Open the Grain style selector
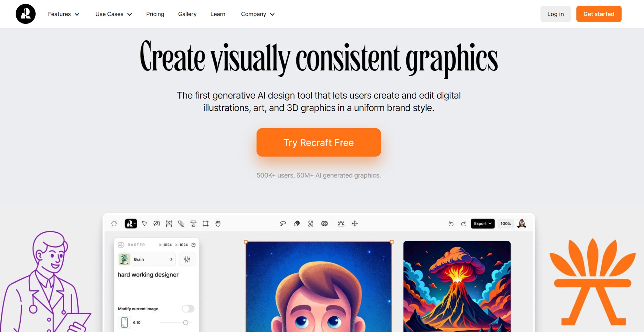644x332 pixels. (147, 259)
